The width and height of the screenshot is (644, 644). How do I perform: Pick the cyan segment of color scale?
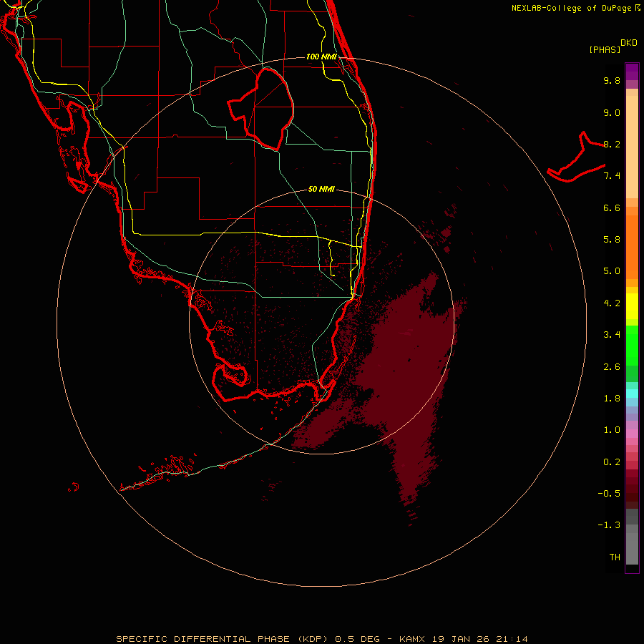[632, 393]
